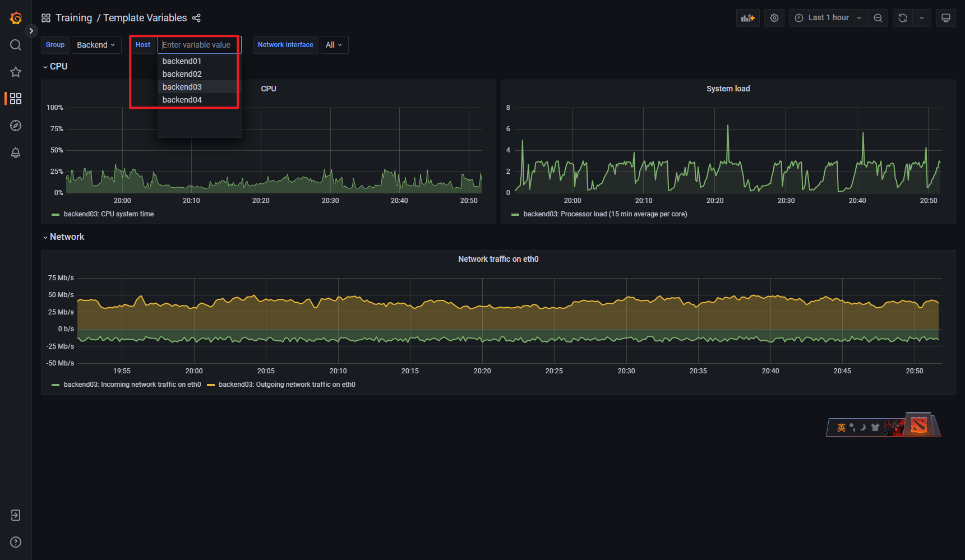Click the System load panel title
This screenshot has height=560, width=965.
tap(728, 89)
